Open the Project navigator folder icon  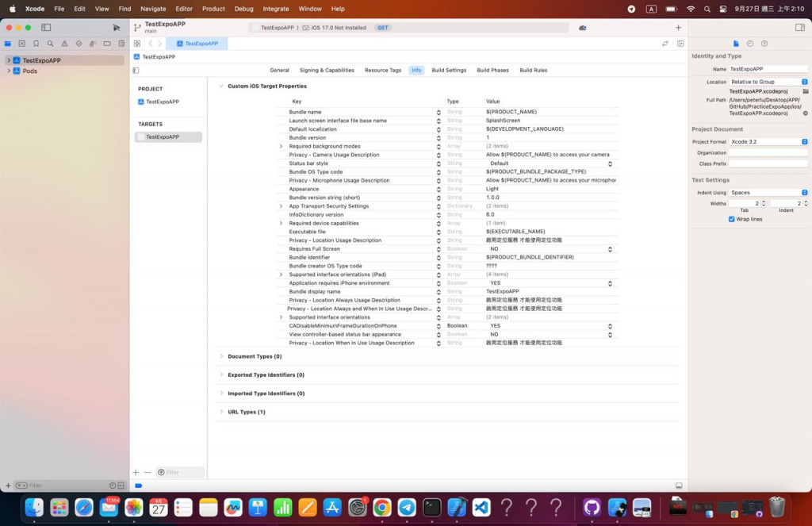pos(8,44)
